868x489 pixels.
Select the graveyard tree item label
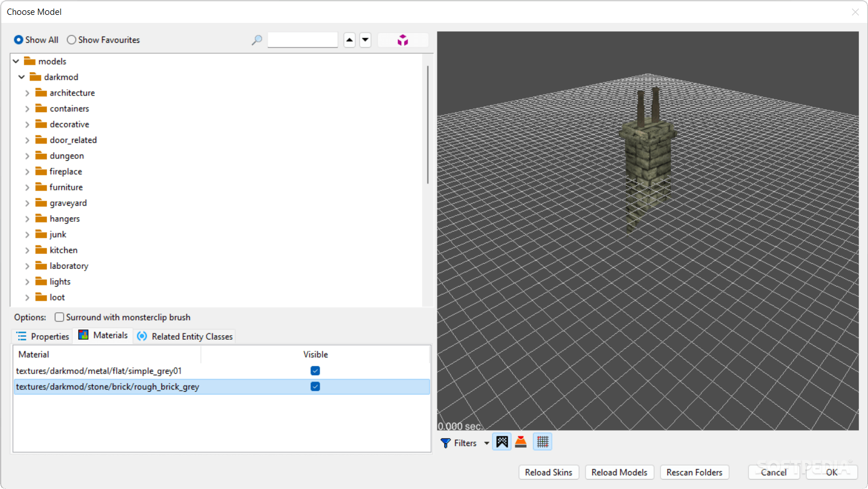coord(68,203)
